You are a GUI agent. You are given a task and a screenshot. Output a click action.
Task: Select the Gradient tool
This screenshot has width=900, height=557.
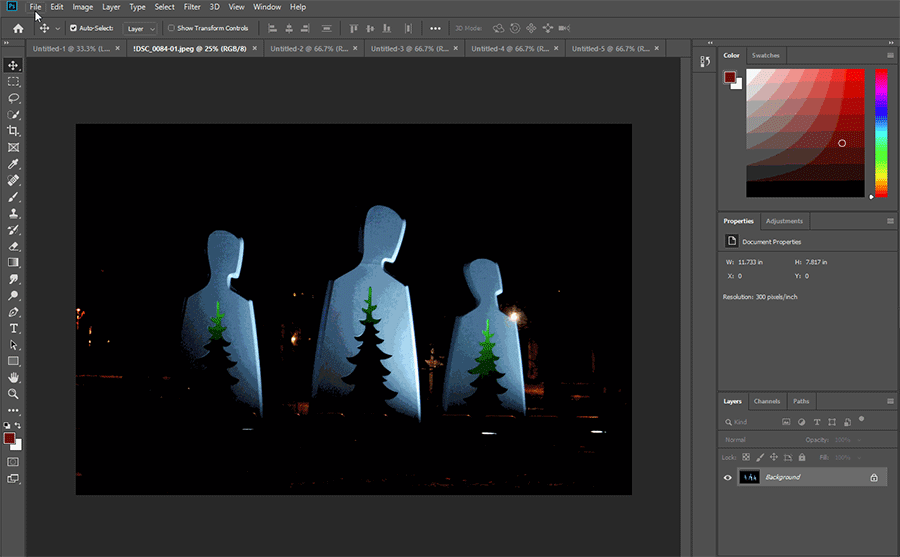pyautogui.click(x=13, y=262)
